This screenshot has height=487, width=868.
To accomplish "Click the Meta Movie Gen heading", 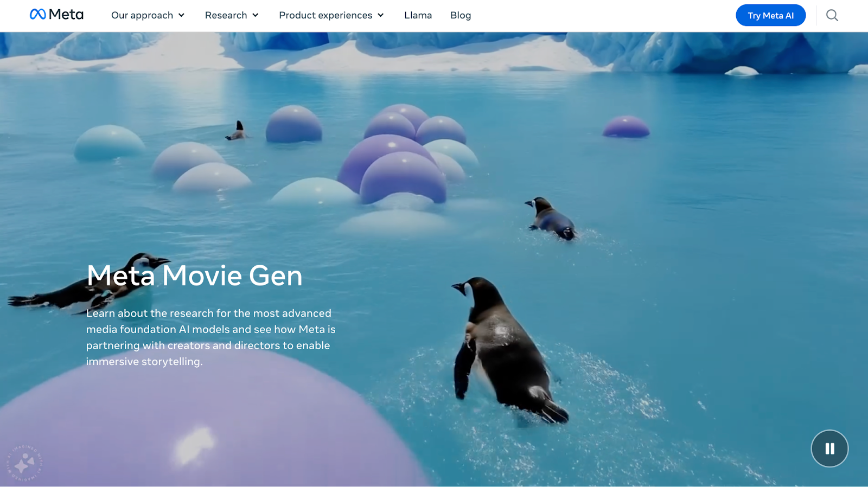I will click(x=194, y=275).
